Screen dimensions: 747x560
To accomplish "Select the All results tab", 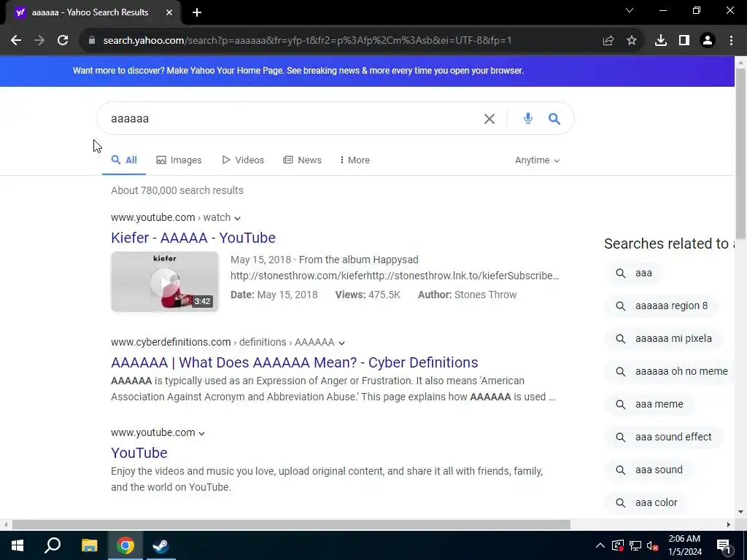I will click(x=124, y=160).
